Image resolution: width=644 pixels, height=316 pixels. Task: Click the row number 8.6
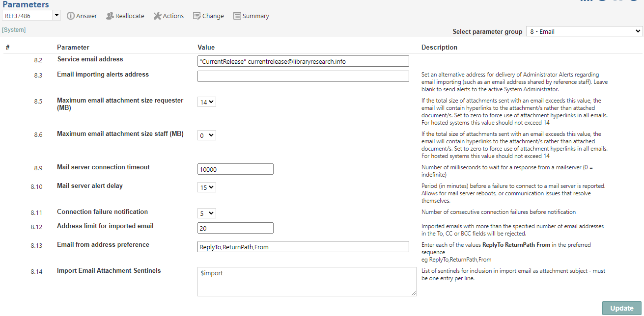point(38,135)
